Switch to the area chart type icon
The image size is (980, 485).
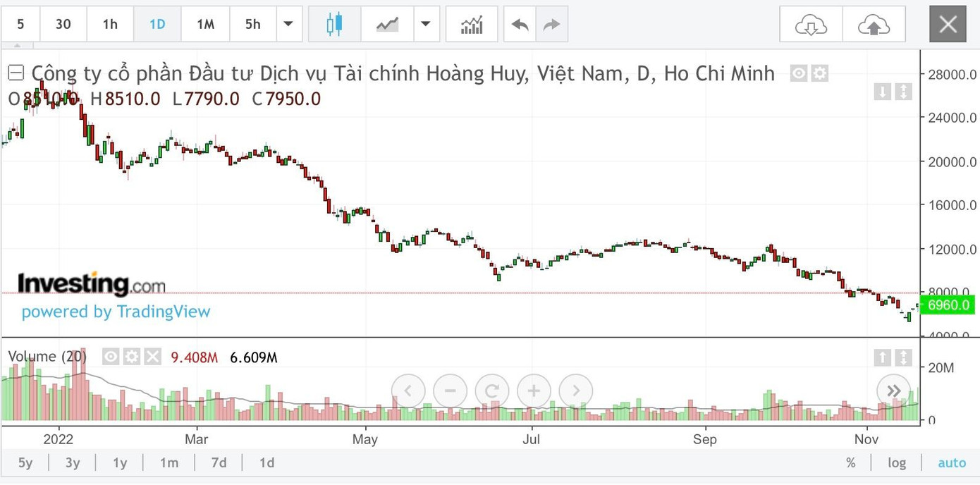click(386, 23)
